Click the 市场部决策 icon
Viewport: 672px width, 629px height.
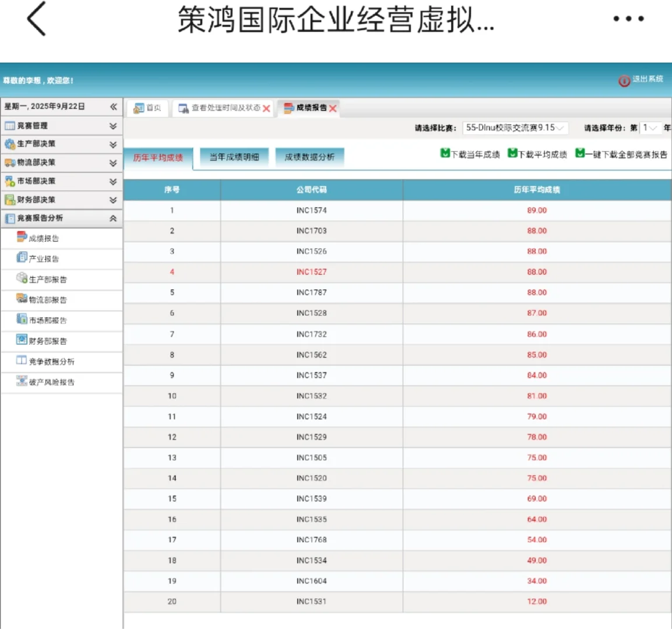coord(9,181)
